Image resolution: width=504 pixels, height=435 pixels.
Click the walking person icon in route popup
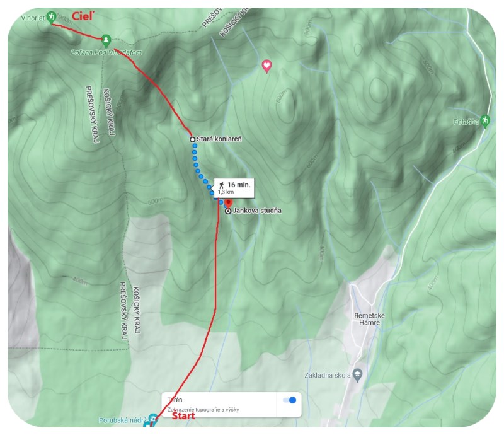(x=222, y=185)
